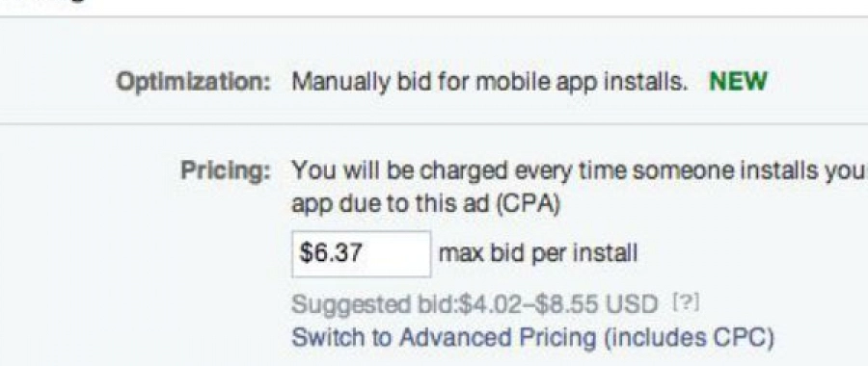The image size is (868, 366).
Task: Click the divider line below the Optimization row
Action: [x=434, y=124]
